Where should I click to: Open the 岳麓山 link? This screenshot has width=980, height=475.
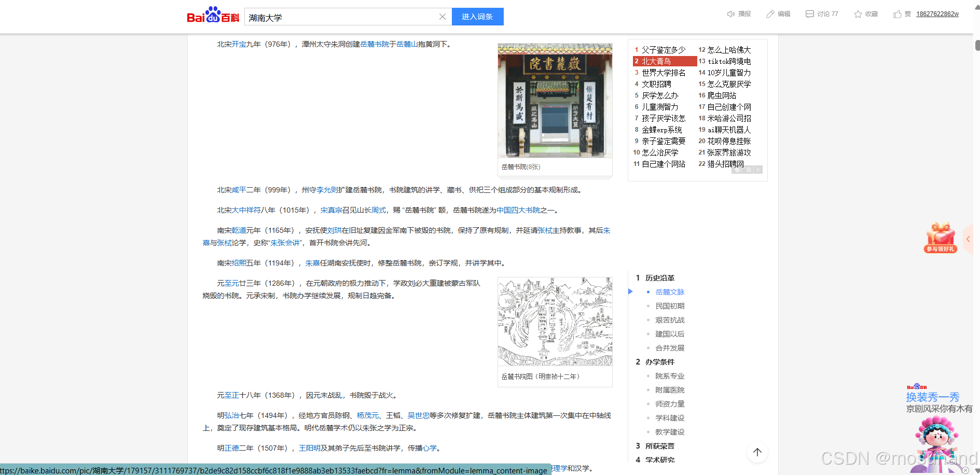point(407,45)
